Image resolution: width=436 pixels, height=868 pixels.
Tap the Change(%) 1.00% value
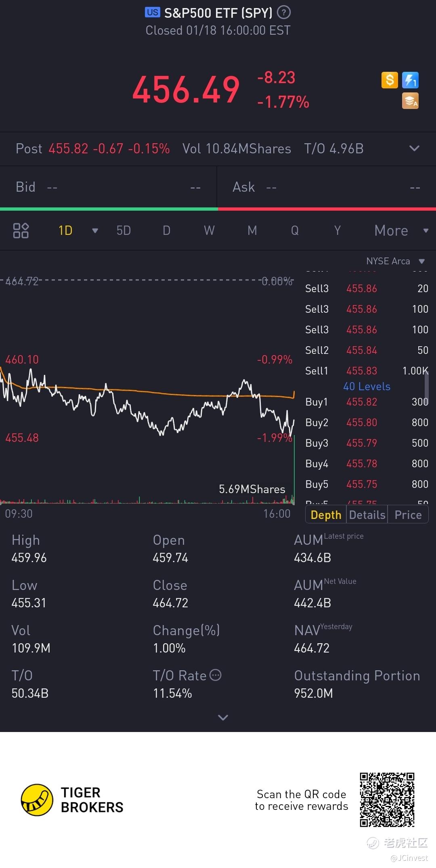(169, 648)
